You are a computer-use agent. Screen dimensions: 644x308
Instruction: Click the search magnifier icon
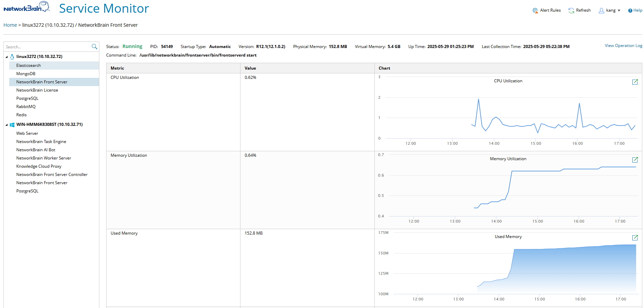95,47
